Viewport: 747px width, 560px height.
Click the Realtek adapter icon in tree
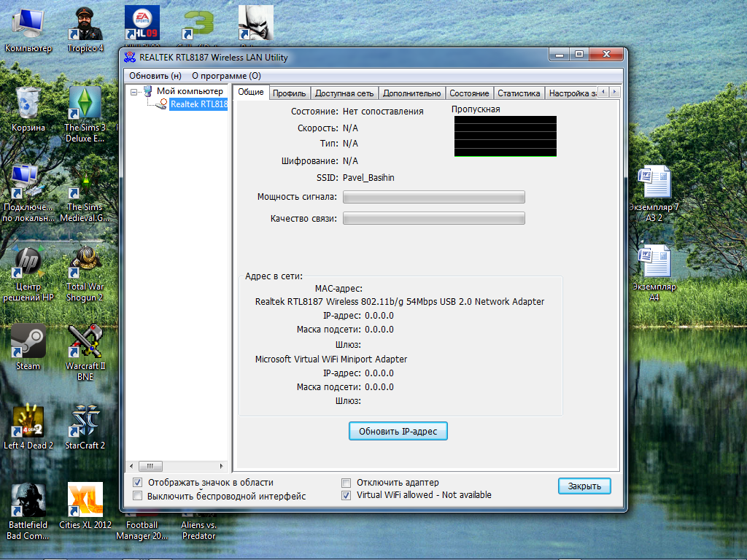coord(162,104)
